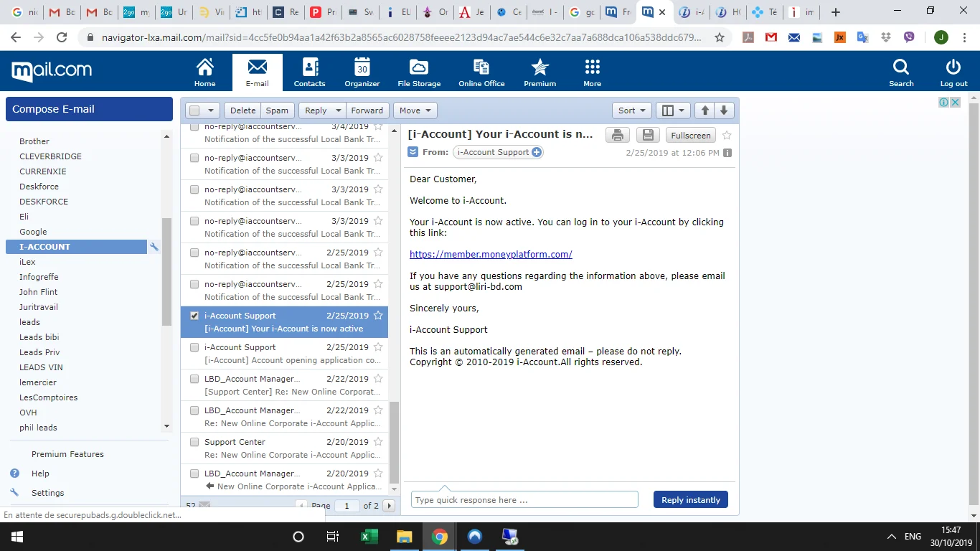The height and width of the screenshot is (551, 980).
Task: Click Reply instantly button
Action: point(691,499)
